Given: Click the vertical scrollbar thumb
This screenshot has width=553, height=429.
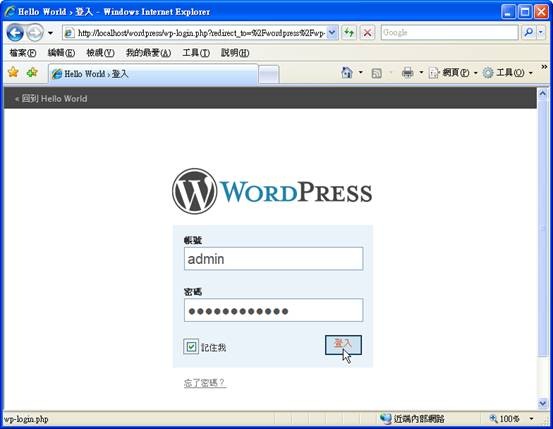Looking at the screenshot, I should (543, 228).
